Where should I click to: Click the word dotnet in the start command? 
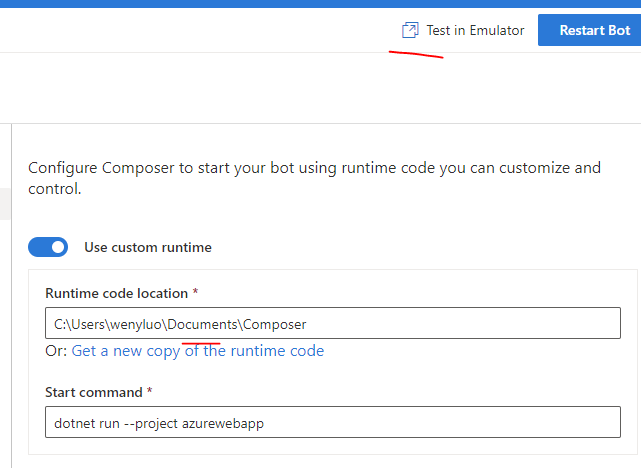[x=73, y=423]
